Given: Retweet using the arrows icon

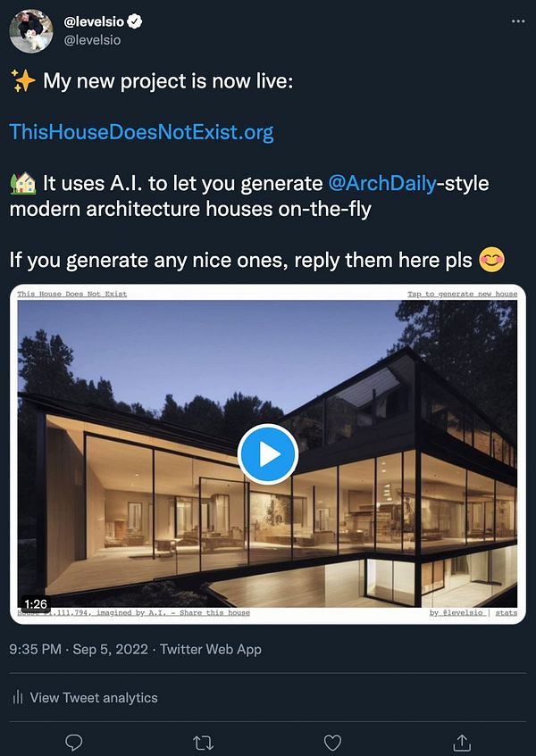Looking at the screenshot, I should [203, 743].
